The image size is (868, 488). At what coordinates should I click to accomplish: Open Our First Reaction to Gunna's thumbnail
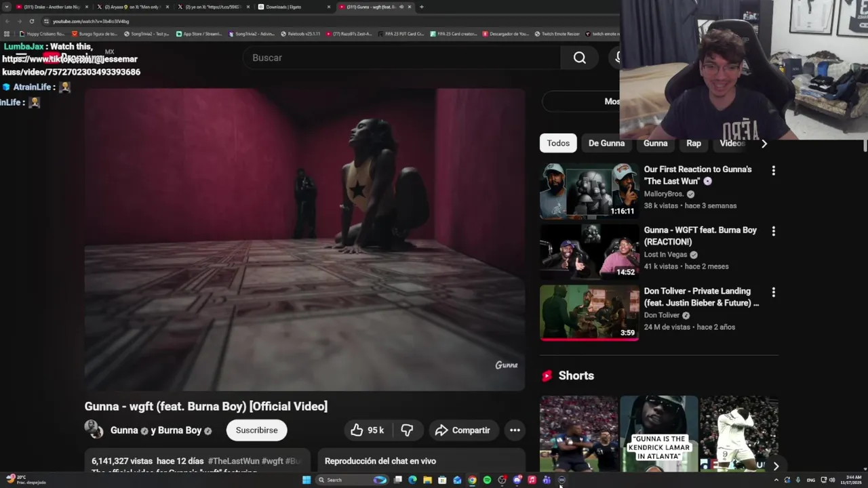point(589,191)
